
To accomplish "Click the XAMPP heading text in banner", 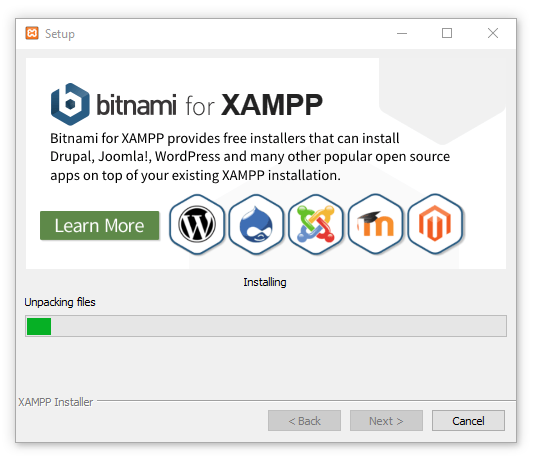I will pos(272,105).
